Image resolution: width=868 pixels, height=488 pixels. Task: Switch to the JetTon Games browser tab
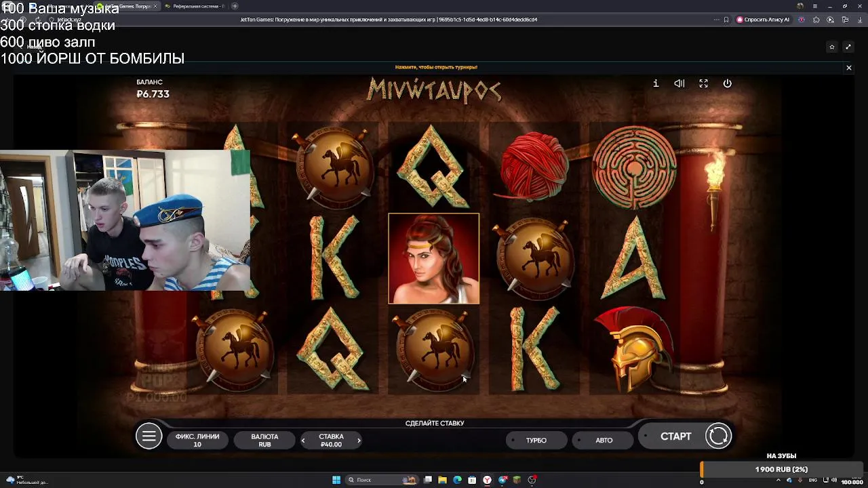[x=127, y=6]
